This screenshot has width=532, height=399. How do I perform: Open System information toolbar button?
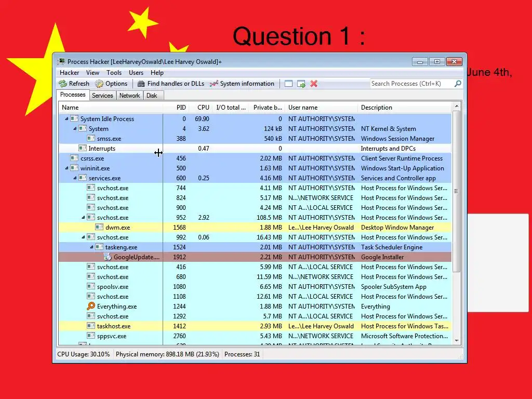click(x=242, y=84)
